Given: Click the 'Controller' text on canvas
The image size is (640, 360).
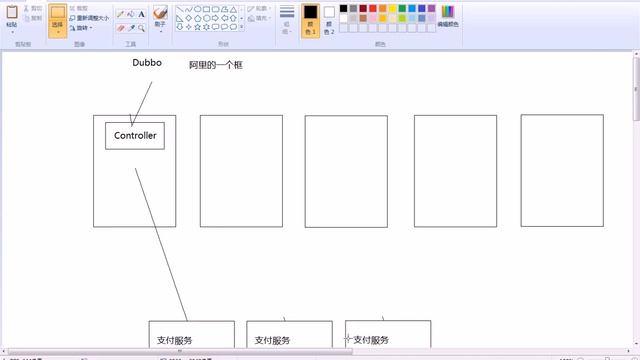Looking at the screenshot, I should click(135, 136).
